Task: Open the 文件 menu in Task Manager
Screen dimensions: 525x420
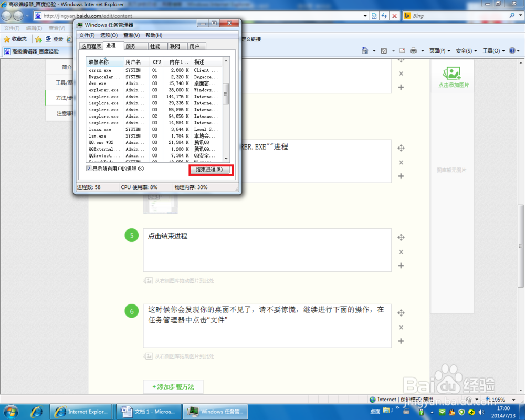Action: 87,35
